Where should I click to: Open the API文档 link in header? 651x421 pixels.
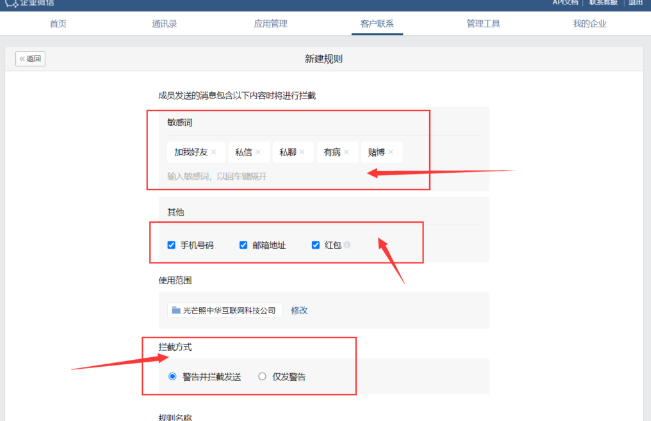click(x=566, y=3)
